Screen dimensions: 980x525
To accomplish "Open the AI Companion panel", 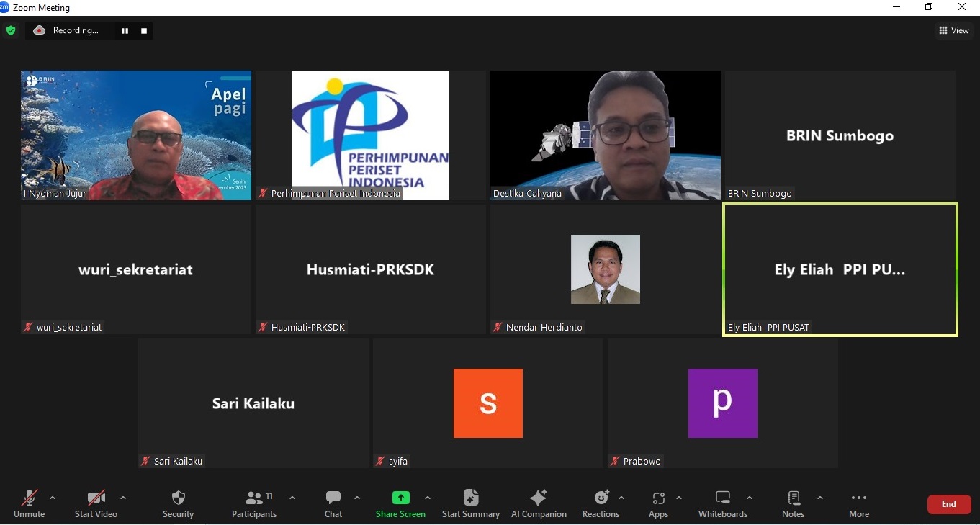I will (539, 503).
